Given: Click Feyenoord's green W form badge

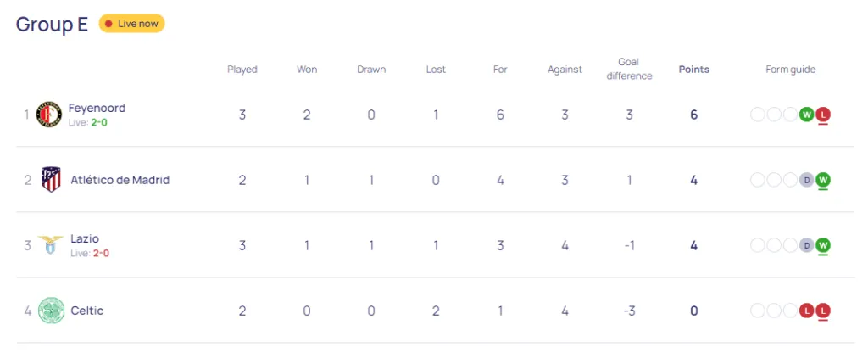Looking at the screenshot, I should (806, 115).
